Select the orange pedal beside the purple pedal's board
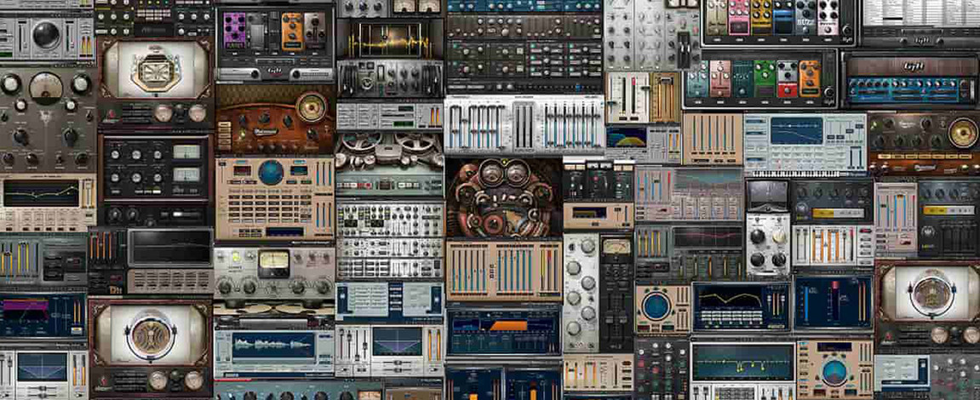Viewport: 980px width, 400px height. point(292,31)
